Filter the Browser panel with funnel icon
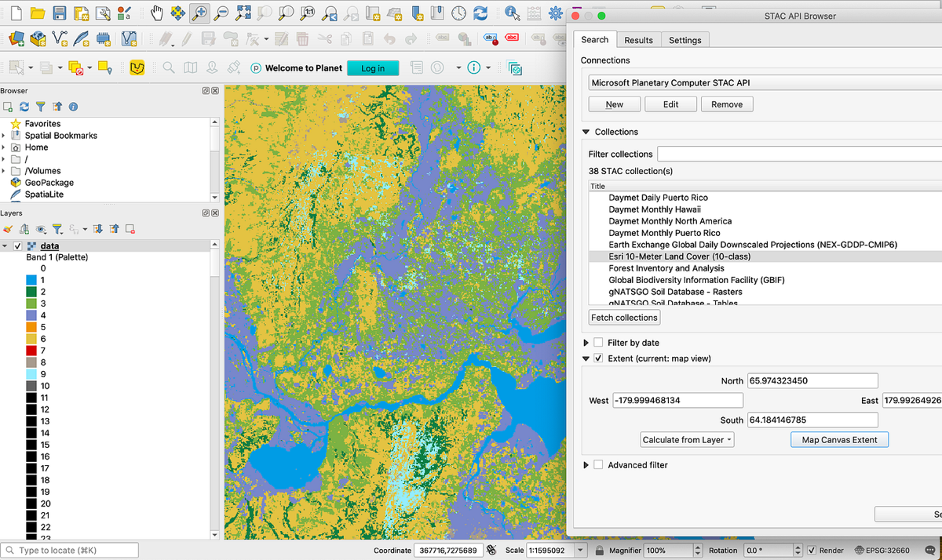Viewport: 942px width, 560px height. 41,107
